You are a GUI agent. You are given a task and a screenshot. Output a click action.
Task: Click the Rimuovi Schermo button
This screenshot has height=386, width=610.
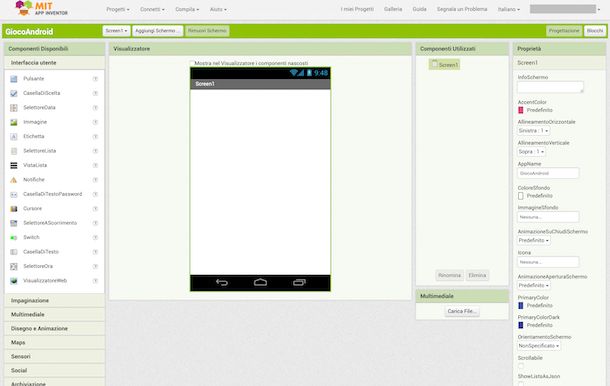207,31
